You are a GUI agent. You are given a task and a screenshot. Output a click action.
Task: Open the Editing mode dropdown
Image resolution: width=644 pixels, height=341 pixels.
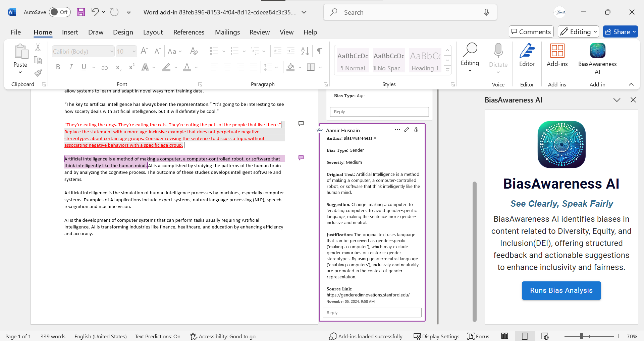578,32
